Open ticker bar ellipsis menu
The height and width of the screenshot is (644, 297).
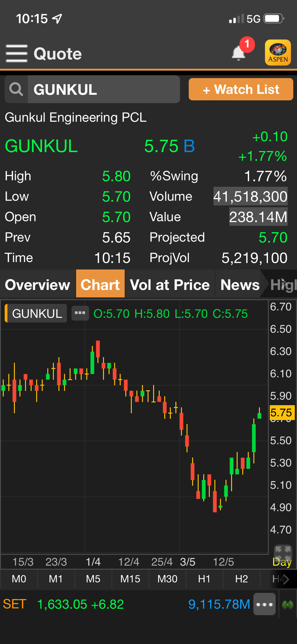point(265,604)
